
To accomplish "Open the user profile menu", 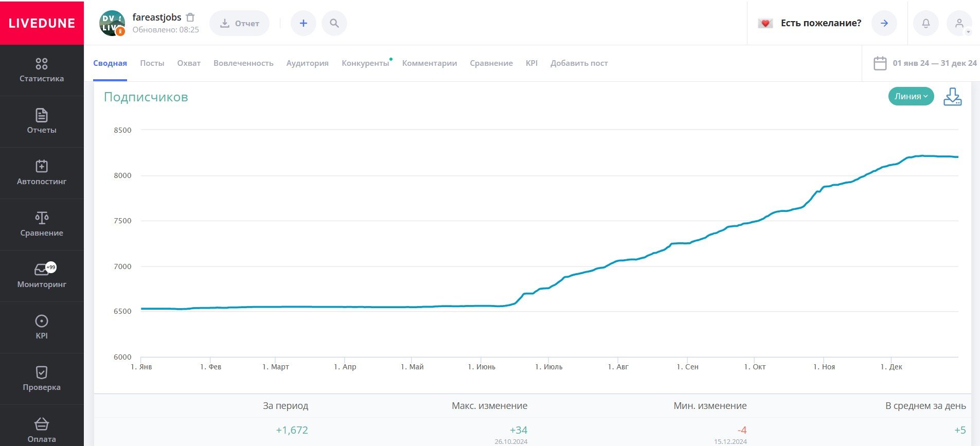I will coord(959,23).
